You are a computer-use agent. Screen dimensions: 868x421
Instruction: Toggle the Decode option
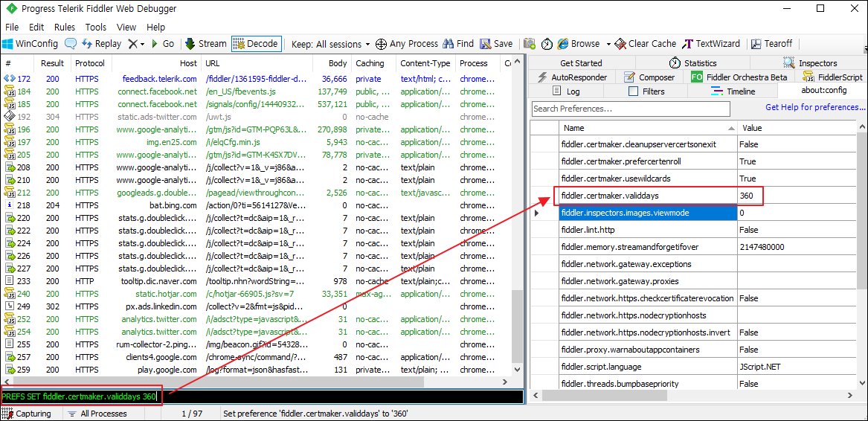click(257, 44)
